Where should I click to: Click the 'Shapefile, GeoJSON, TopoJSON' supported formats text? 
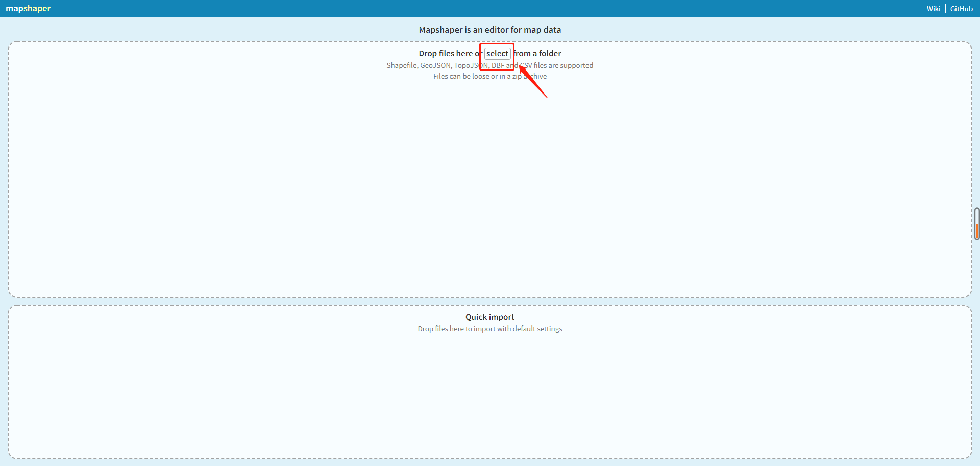(489, 65)
